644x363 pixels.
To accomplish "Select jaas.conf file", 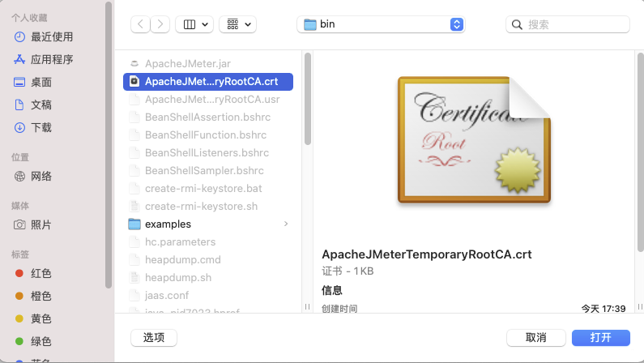I will click(208, 295).
